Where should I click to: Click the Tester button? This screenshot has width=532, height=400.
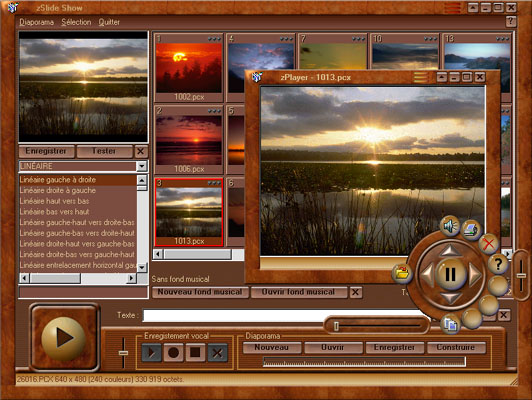(x=104, y=151)
